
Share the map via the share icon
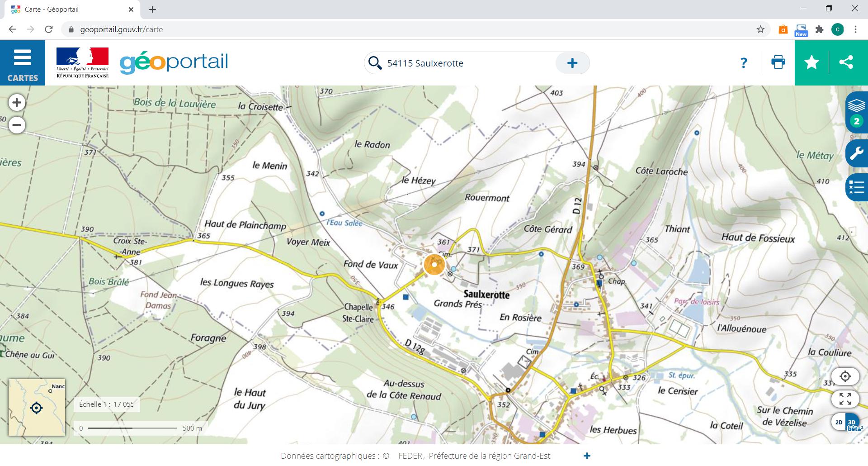pyautogui.click(x=846, y=62)
